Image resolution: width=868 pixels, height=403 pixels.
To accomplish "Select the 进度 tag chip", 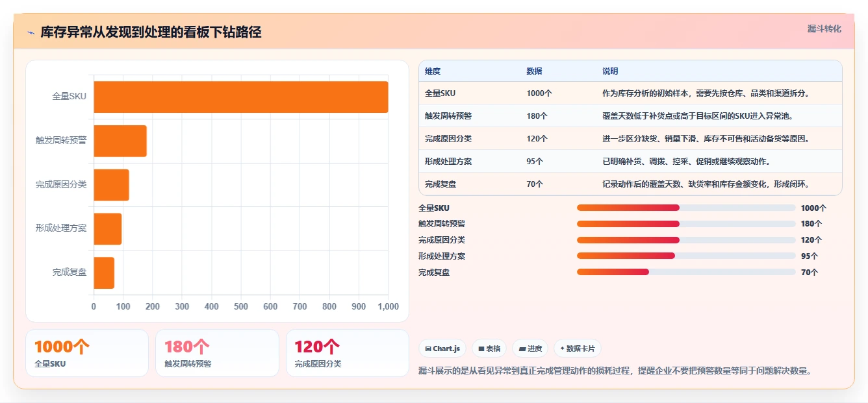I will click(530, 348).
